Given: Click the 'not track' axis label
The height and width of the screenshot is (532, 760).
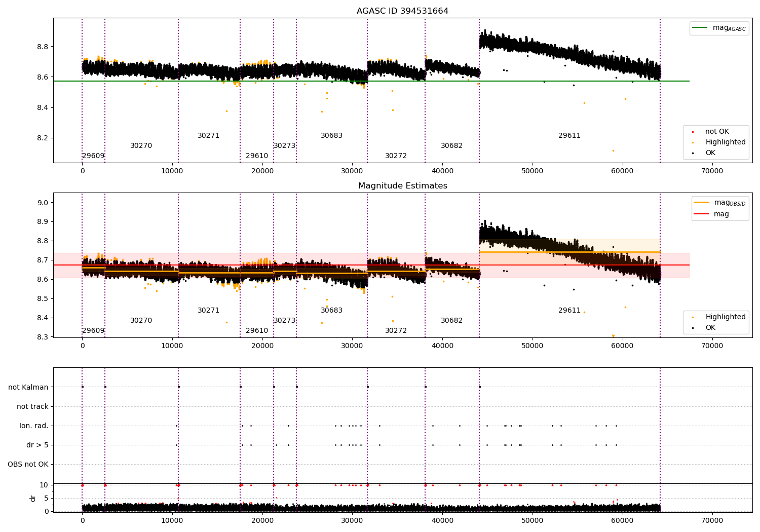Looking at the screenshot, I should click(x=32, y=407).
